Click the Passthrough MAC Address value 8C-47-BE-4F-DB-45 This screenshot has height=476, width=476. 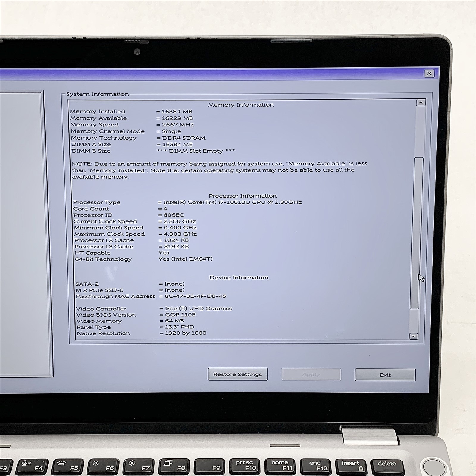tap(195, 296)
